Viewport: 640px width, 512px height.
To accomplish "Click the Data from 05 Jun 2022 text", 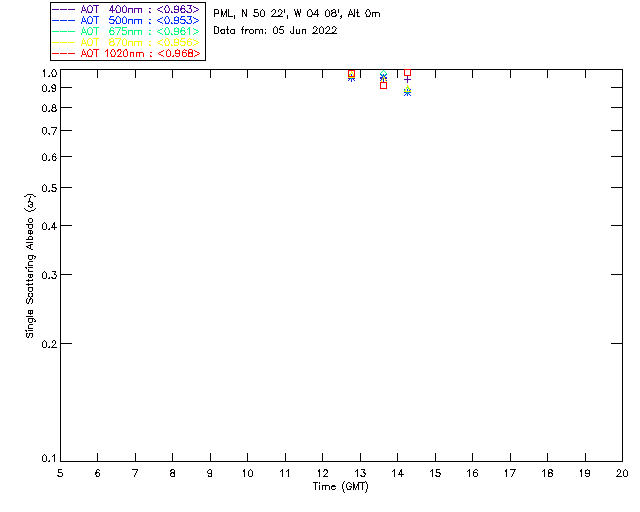I will pyautogui.click(x=275, y=31).
